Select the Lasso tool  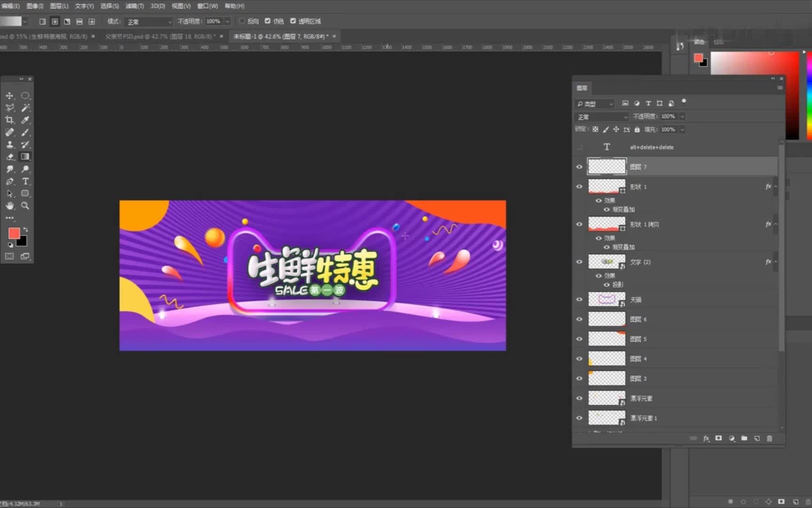tap(10, 107)
